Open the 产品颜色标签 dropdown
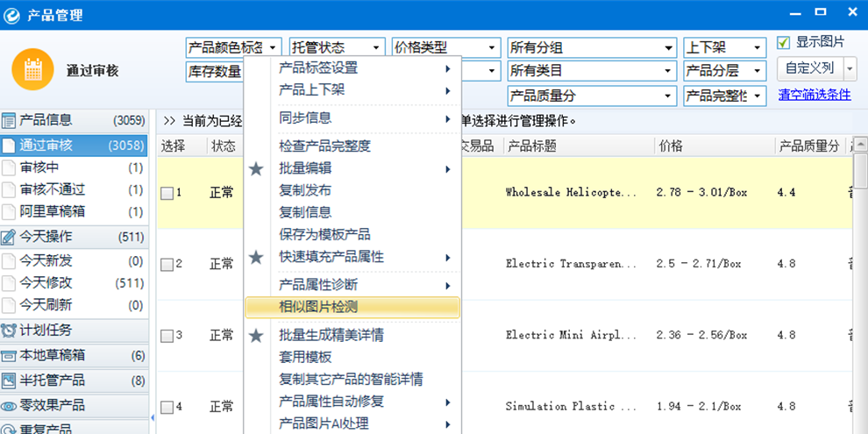Viewport: 868px width, 434px height. 233,47
